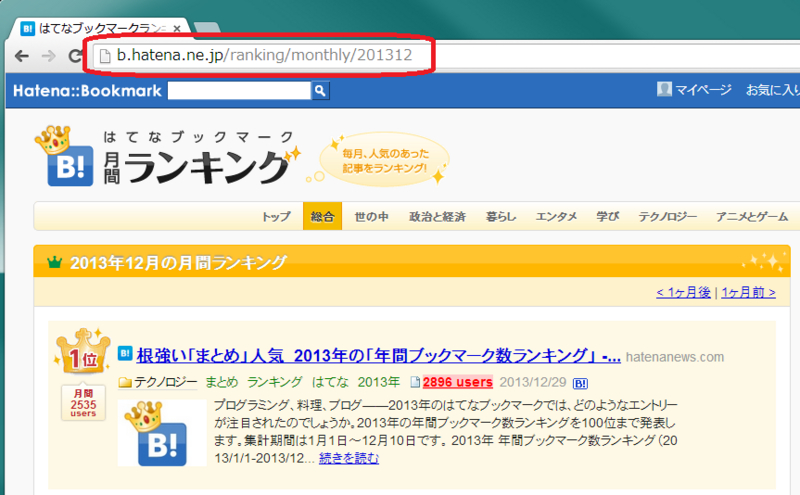The width and height of the screenshot is (800, 495).
Task: Click the Hatena search magnifier button
Action: click(x=320, y=90)
